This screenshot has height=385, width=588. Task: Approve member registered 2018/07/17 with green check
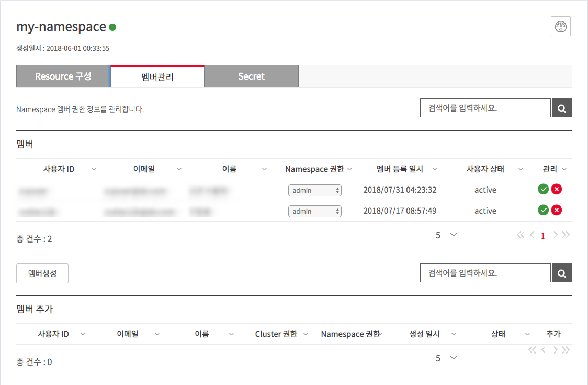coord(543,211)
